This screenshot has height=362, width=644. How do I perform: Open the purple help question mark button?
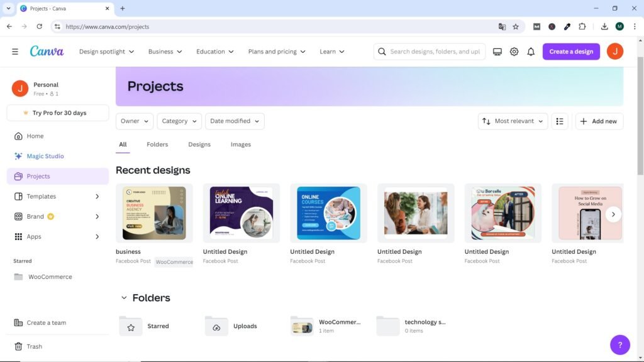click(x=619, y=344)
